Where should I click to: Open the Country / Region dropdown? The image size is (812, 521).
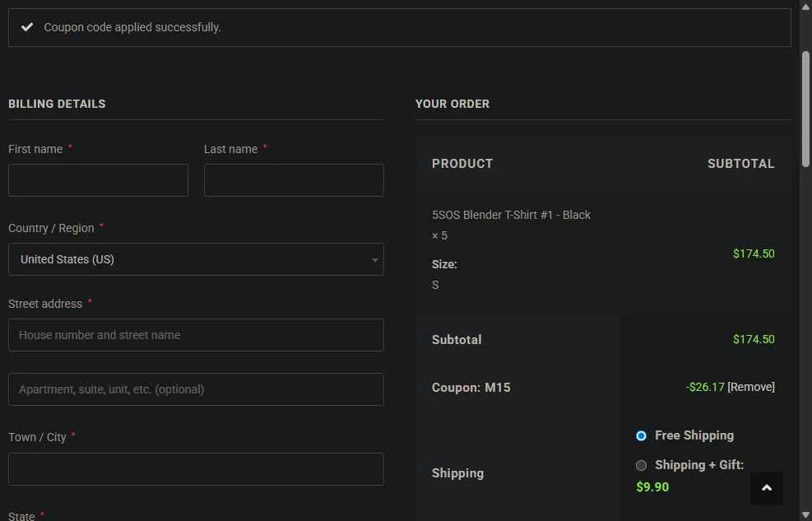196,259
